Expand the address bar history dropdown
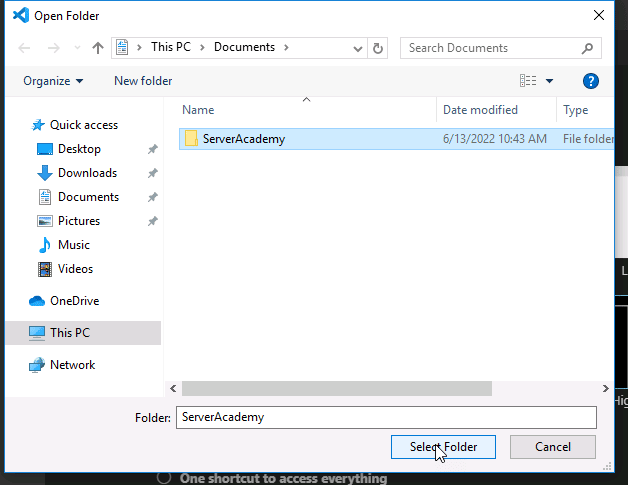The height and width of the screenshot is (485, 628). (356, 48)
